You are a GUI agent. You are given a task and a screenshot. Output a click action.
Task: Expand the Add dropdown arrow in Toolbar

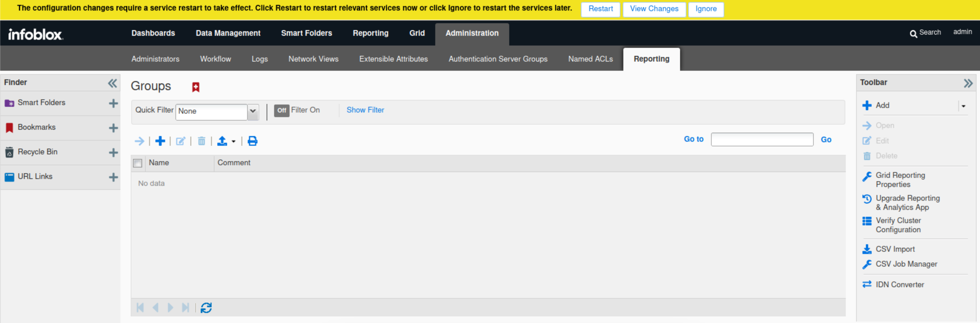[963, 106]
